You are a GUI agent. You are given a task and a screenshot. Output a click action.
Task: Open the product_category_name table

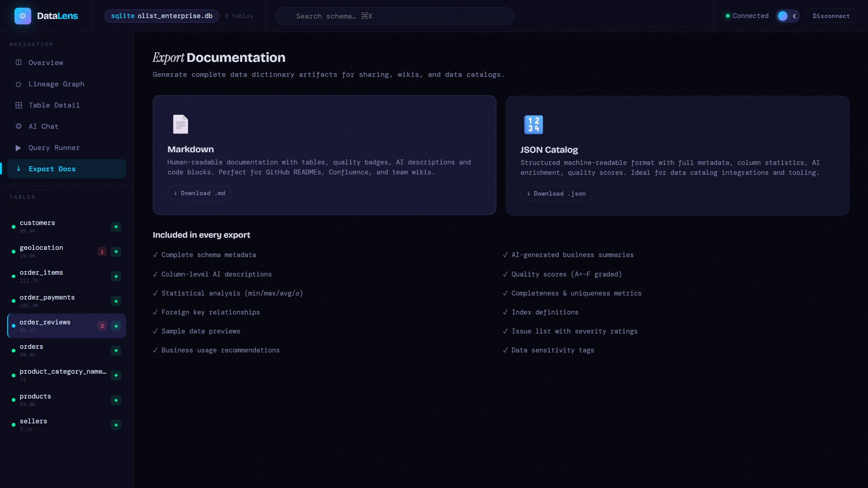66,375
